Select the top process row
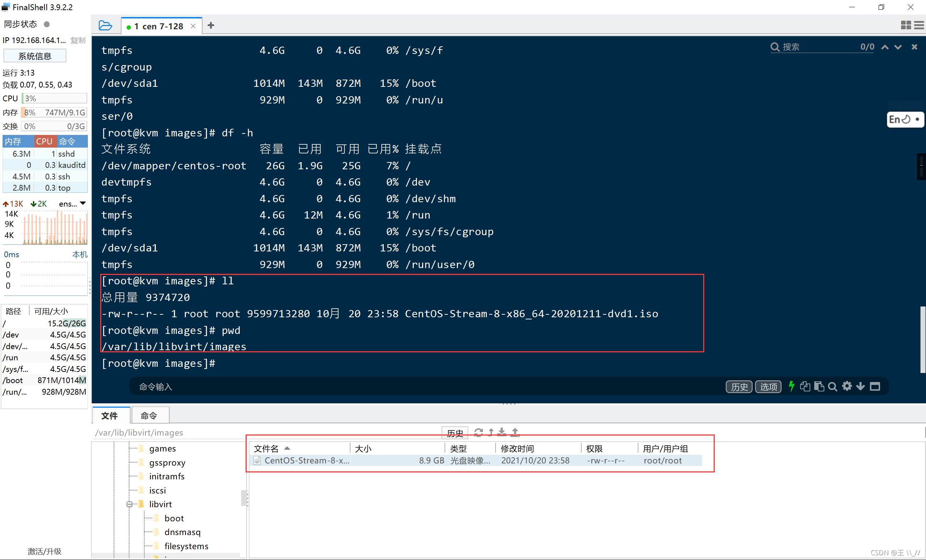Image resolution: width=926 pixels, height=560 pixels. [45, 187]
